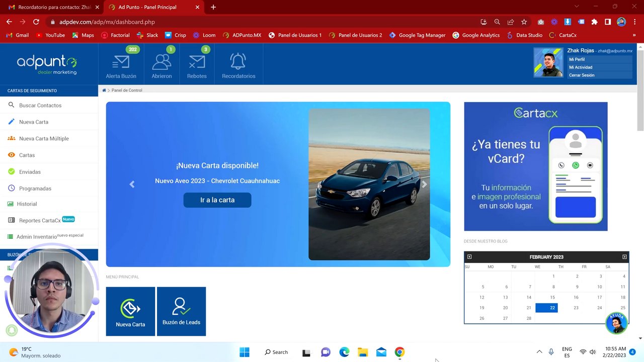The height and width of the screenshot is (362, 644).
Task: Click the Admin Inventario list icon
Action: point(11,236)
